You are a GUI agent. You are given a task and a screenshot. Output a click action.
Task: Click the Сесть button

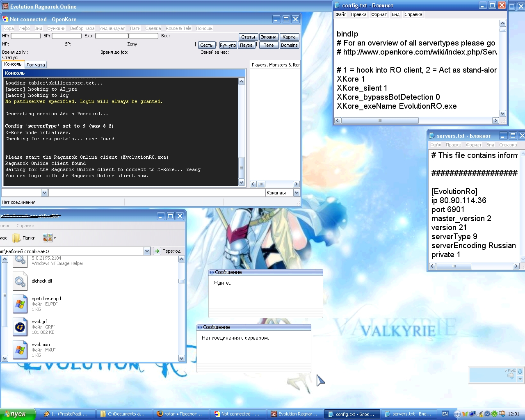click(206, 45)
